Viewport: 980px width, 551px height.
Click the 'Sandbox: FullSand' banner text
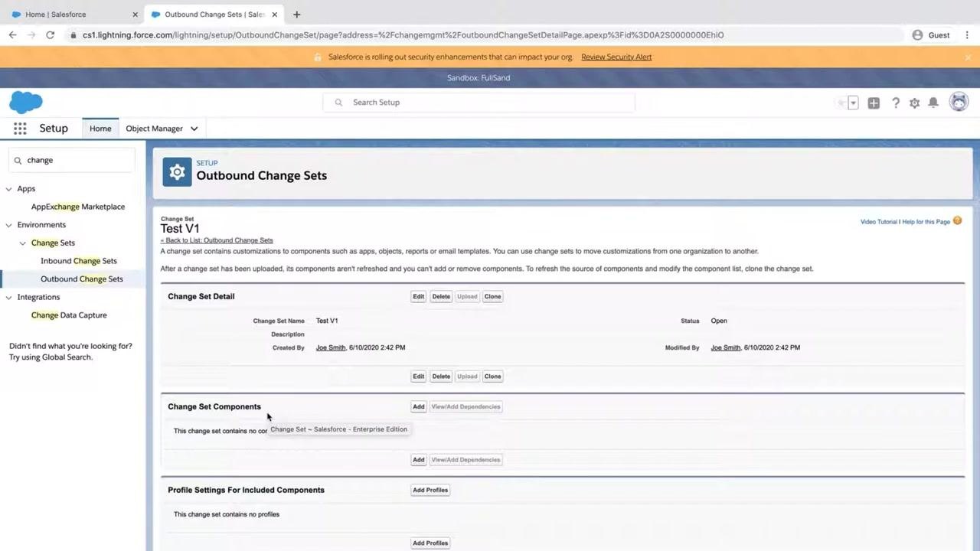(x=479, y=77)
